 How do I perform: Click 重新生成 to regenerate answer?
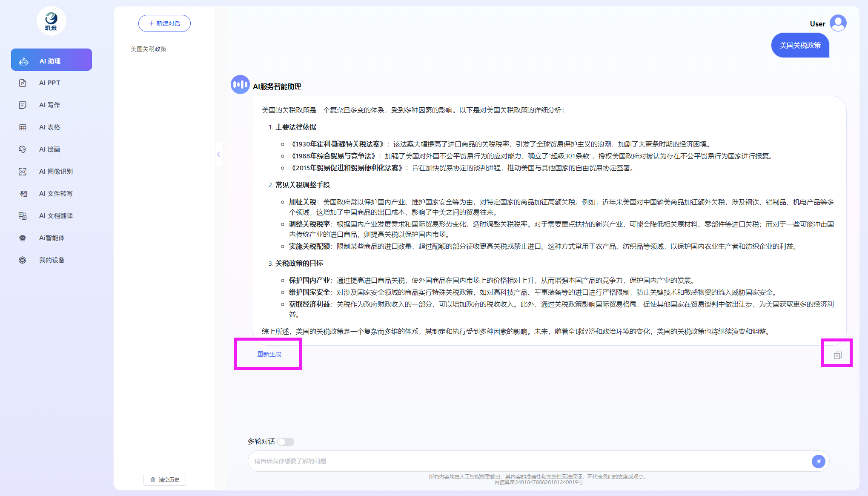click(x=269, y=354)
